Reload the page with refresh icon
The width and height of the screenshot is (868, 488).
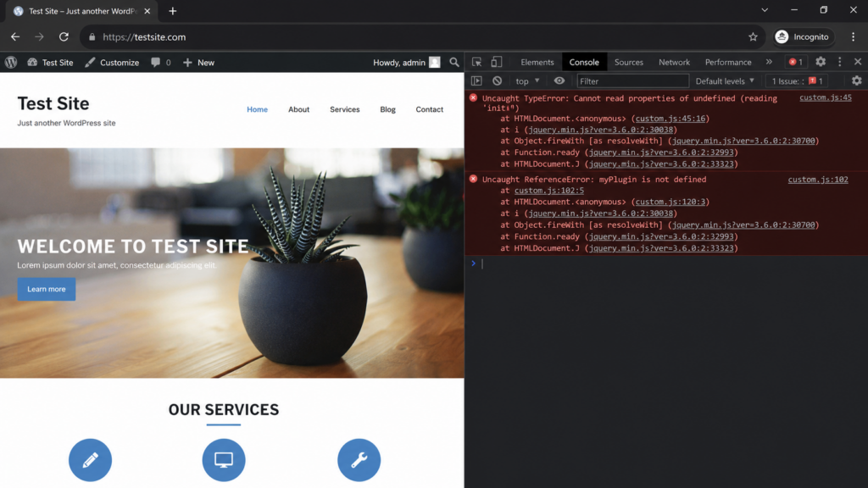coord(64,37)
